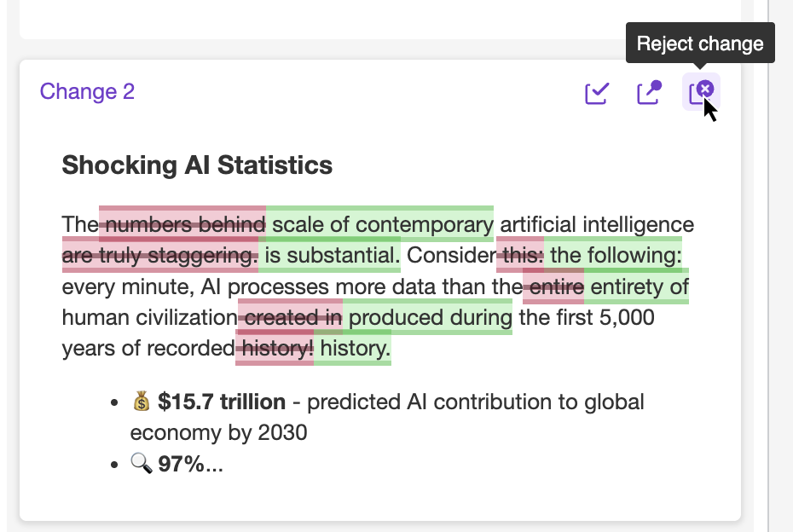This screenshot has width=793, height=532.
Task: Select the inserted "scale of contemporary" text
Action: click(382, 224)
